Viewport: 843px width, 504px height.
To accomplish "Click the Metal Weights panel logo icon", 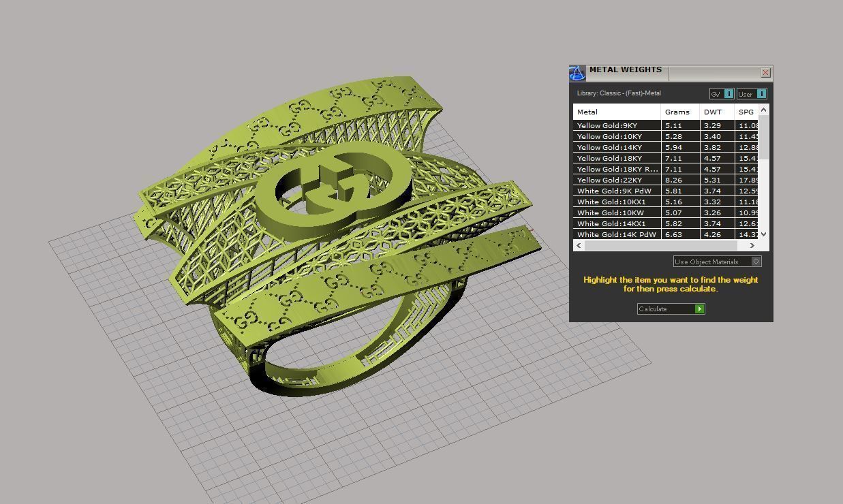I will 577,73.
